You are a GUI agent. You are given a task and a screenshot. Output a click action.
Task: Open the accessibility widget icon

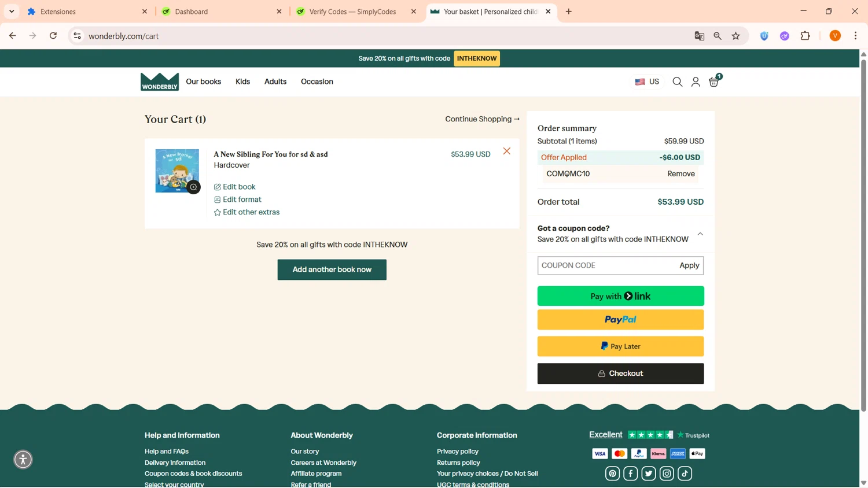pos(23,460)
